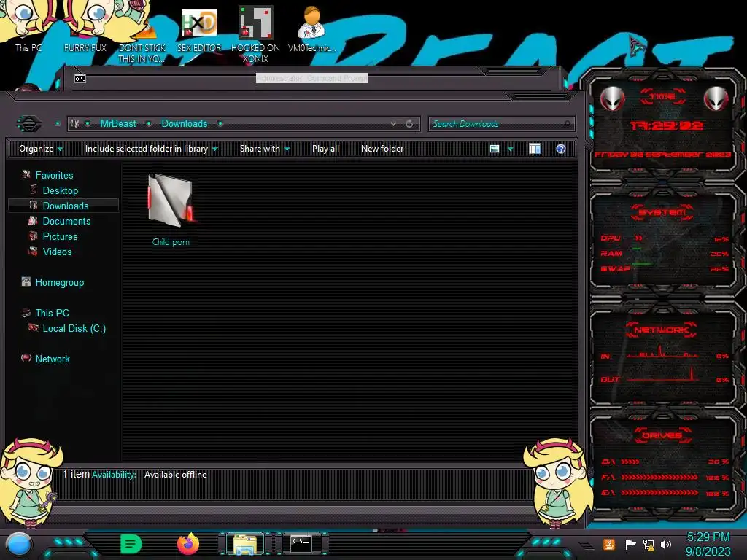Click the "Available offline" status text
Image resolution: width=747 pixels, height=560 pixels.
click(175, 475)
